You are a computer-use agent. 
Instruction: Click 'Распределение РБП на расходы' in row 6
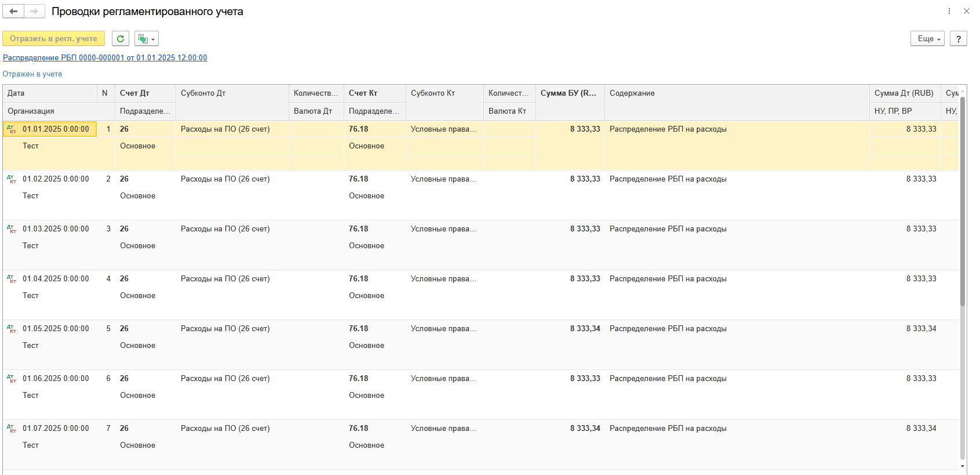(668, 378)
